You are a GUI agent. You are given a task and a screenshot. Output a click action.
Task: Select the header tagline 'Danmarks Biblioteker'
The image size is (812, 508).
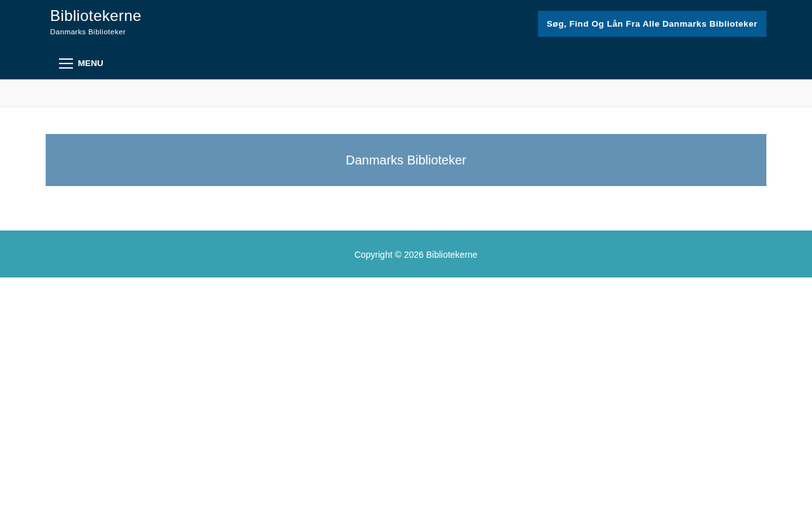coord(88,32)
